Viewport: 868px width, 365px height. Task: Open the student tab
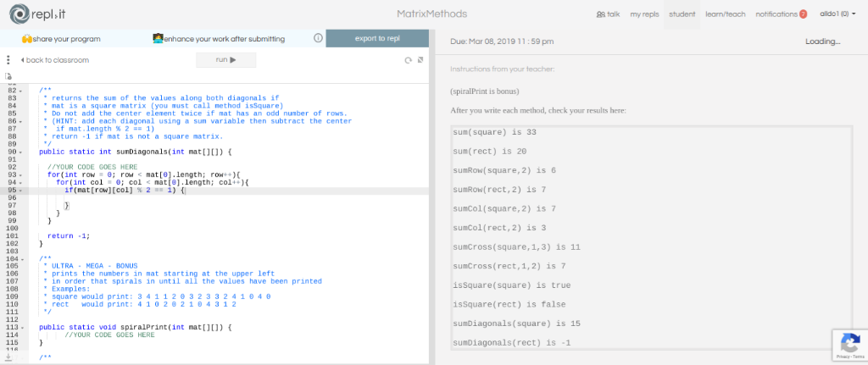[x=682, y=14]
